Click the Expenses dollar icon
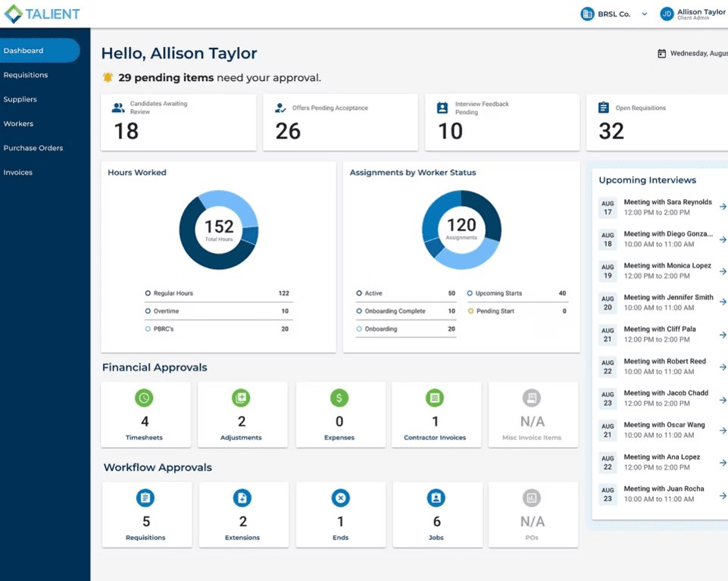 tap(339, 398)
